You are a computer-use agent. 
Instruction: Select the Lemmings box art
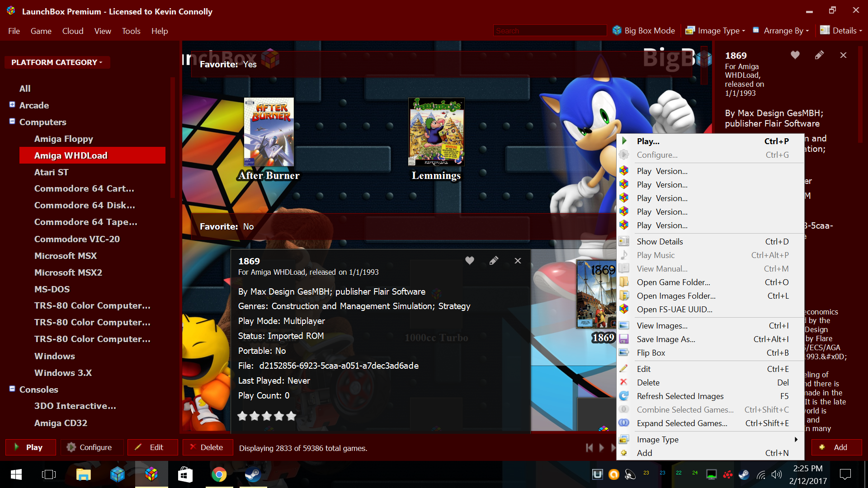436,132
